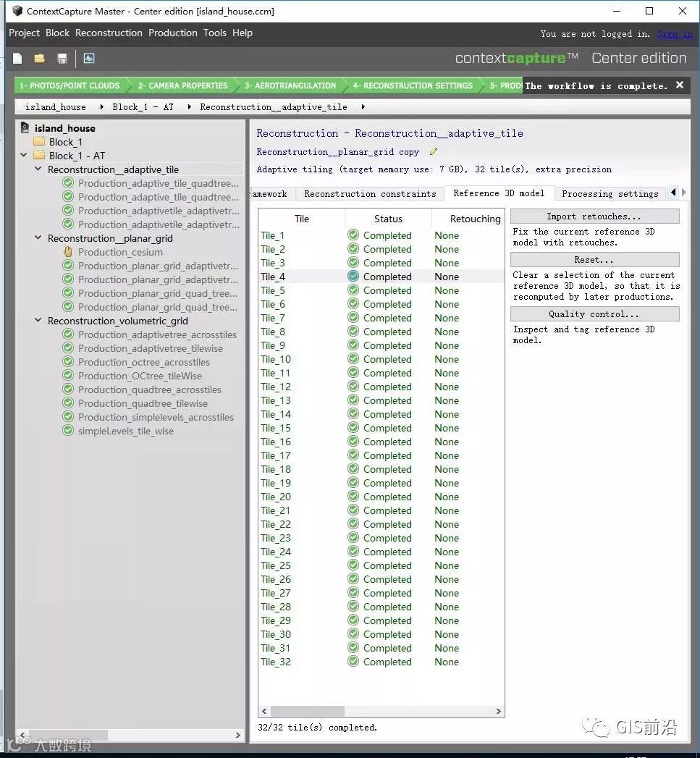This screenshot has height=758, width=700.
Task: Go to workflow step 4 Reconstruction Settings
Action: pyautogui.click(x=413, y=85)
